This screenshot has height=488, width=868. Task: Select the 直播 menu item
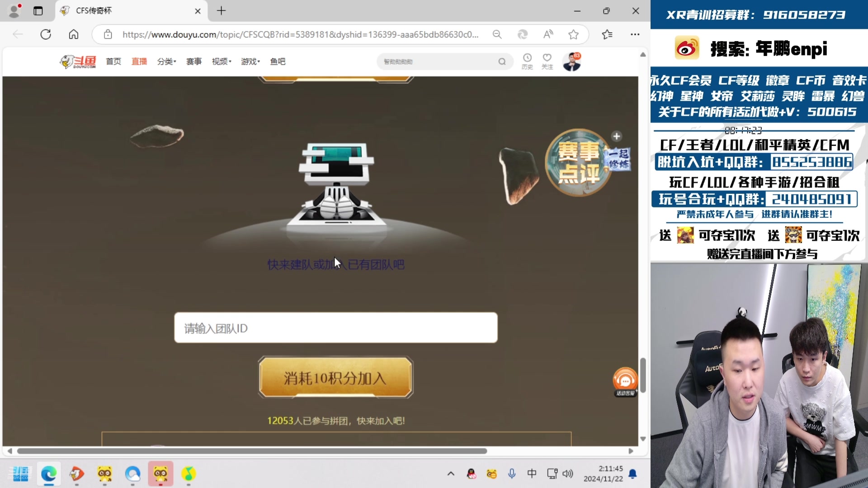pos(139,61)
